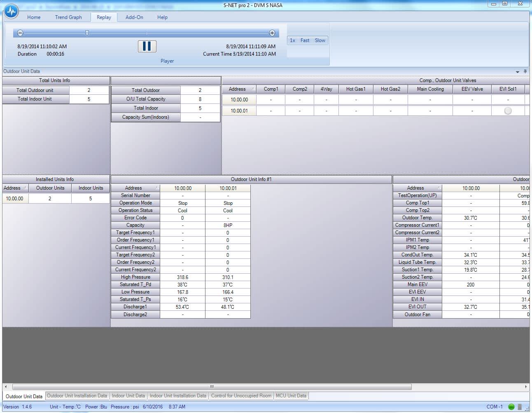532x413 pixels.
Task: Click the S-NET pro application logo button
Action: pos(11,11)
